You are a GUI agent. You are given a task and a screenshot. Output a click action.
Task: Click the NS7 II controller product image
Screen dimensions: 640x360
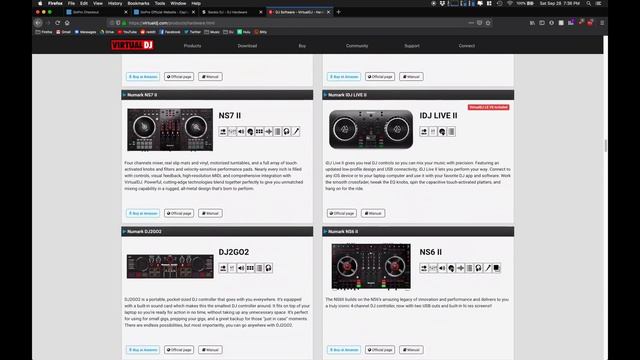(x=170, y=129)
